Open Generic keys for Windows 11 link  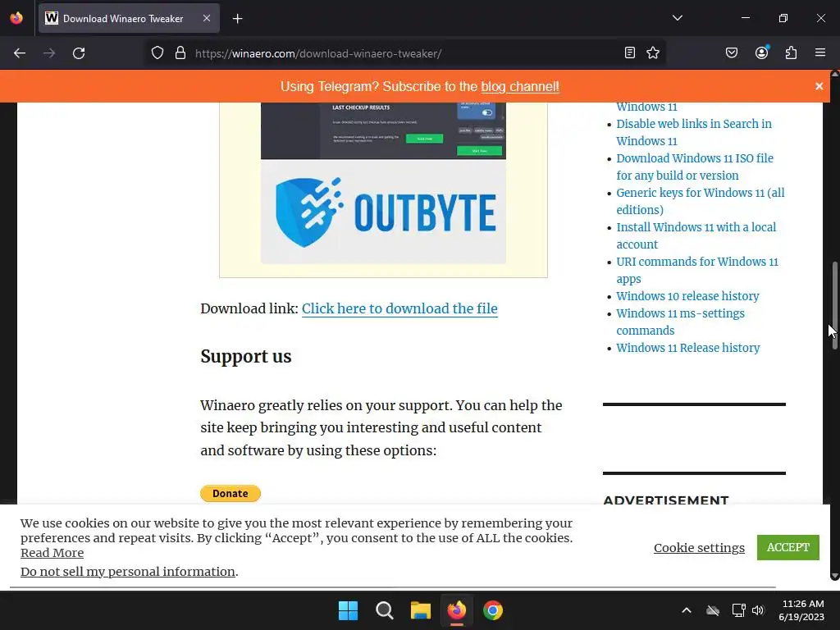pyautogui.click(x=701, y=201)
